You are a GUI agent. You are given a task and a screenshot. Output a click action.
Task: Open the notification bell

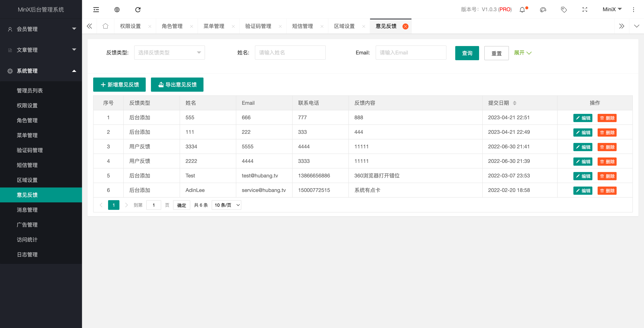pyautogui.click(x=522, y=10)
